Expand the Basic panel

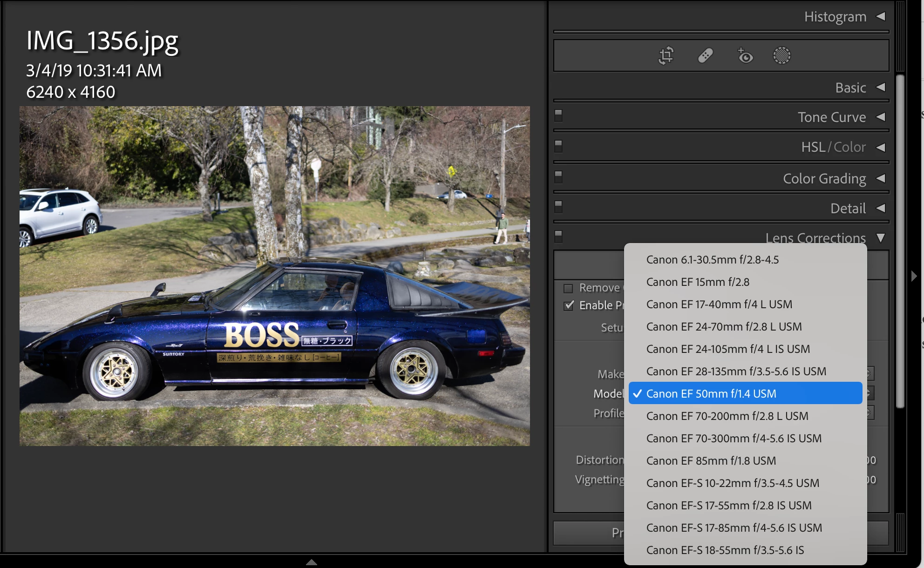881,88
